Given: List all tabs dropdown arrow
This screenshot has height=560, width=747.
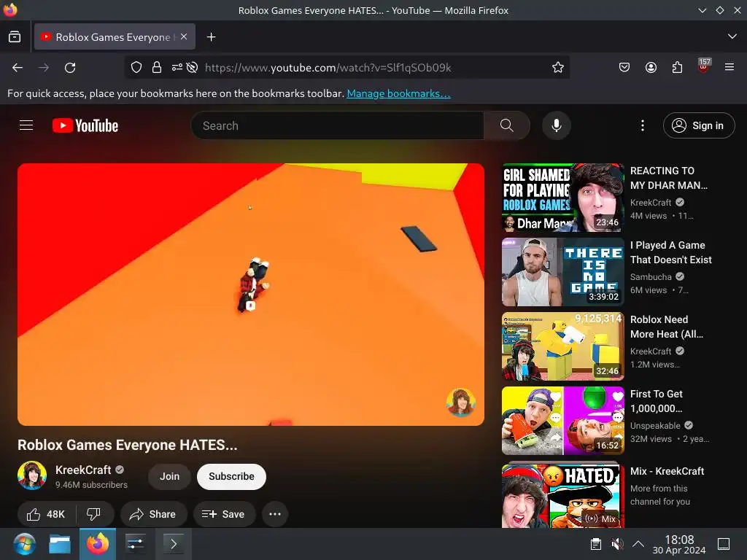Looking at the screenshot, I should click(x=732, y=36).
